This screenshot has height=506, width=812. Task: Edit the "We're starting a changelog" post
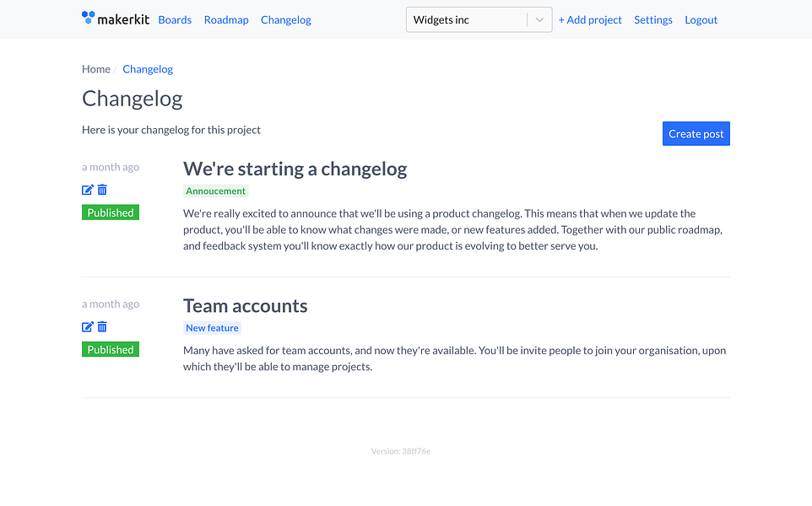[x=88, y=190]
